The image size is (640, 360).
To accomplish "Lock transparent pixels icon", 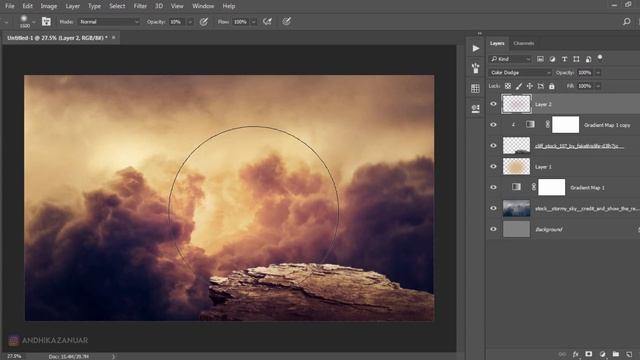I will (508, 86).
